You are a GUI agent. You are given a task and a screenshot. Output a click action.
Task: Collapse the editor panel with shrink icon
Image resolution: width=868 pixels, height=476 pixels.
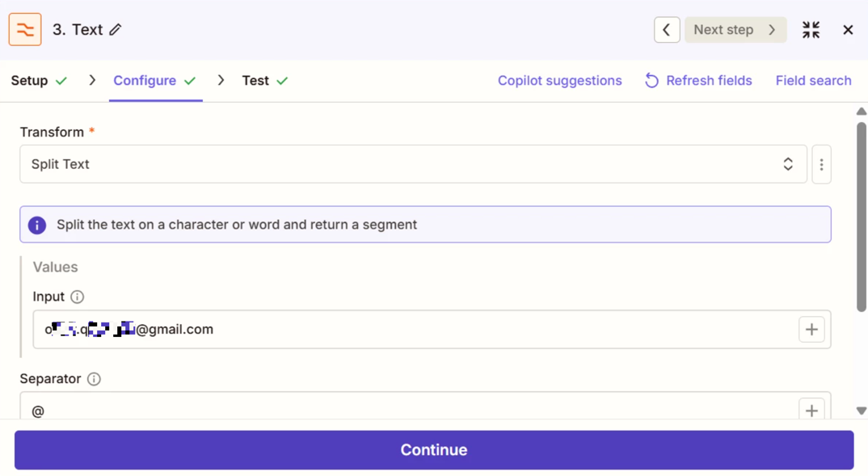coord(811,30)
